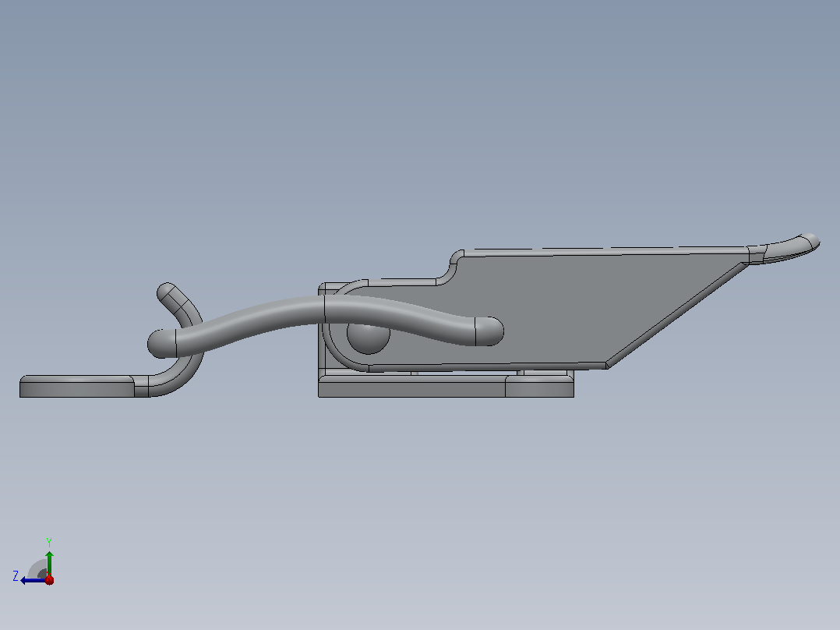Select the flat strike plate on far left

(76, 386)
